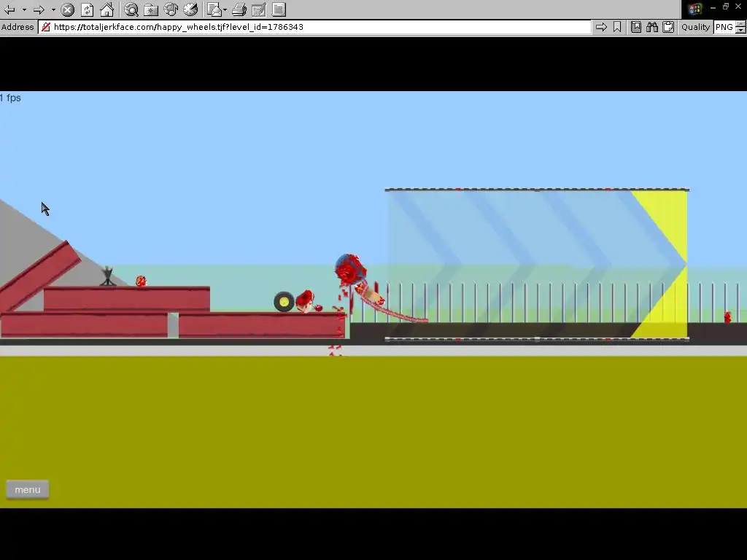Open the forward history dropdown arrow
747x560 pixels.
(x=53, y=9)
